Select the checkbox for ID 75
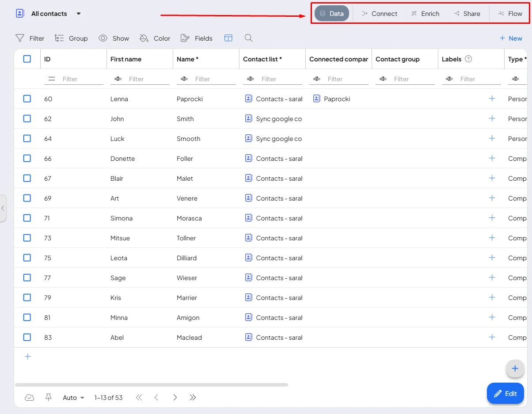The image size is (532, 414). pyautogui.click(x=27, y=258)
